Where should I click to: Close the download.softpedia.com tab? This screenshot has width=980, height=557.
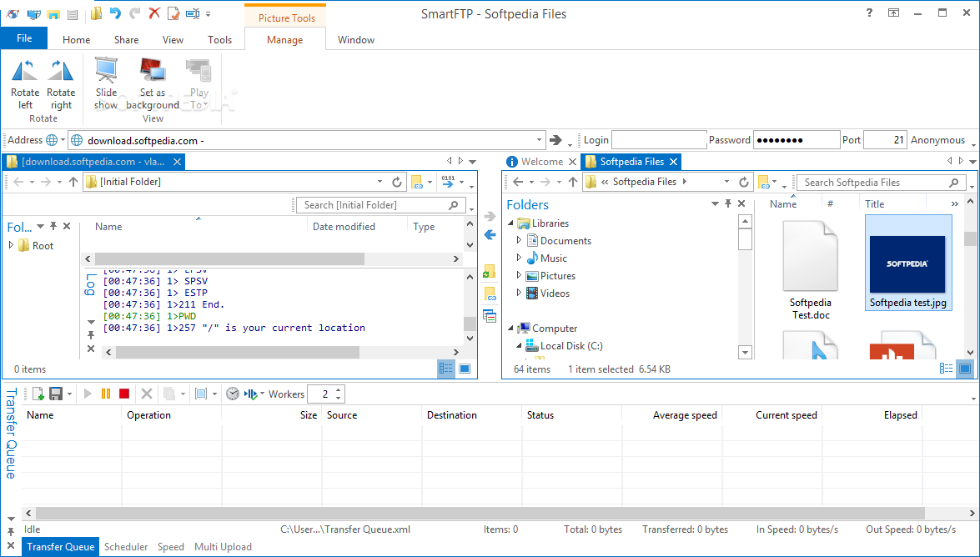pyautogui.click(x=178, y=161)
